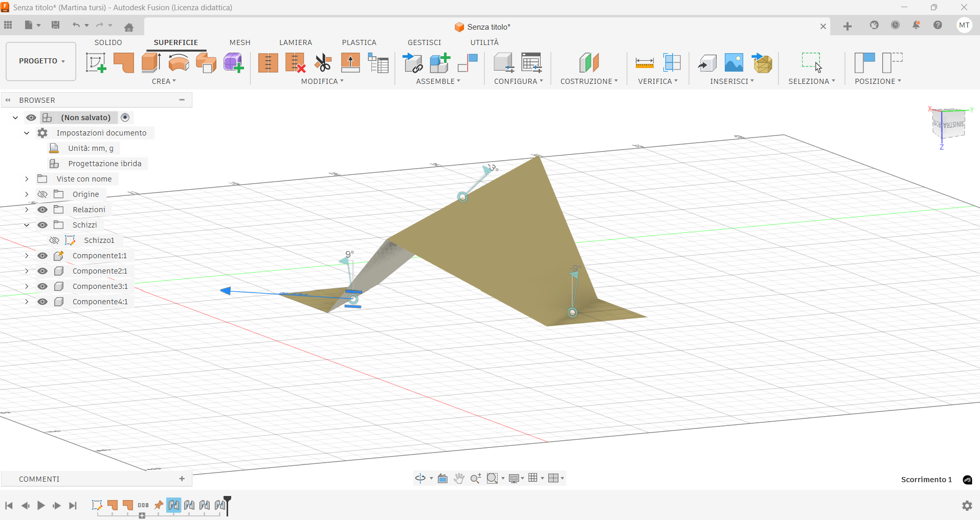This screenshot has width=980, height=520.
Task: Open the Insert Image icon in Inserisci
Action: coord(733,63)
